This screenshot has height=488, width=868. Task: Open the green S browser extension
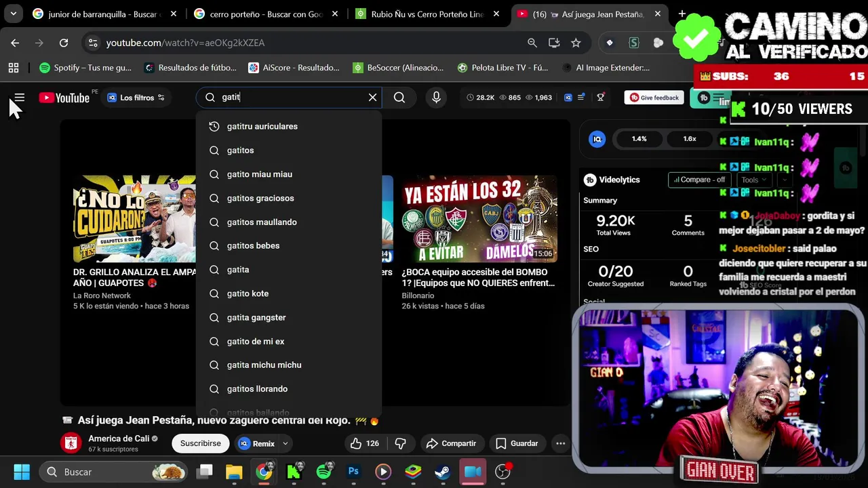(x=634, y=43)
